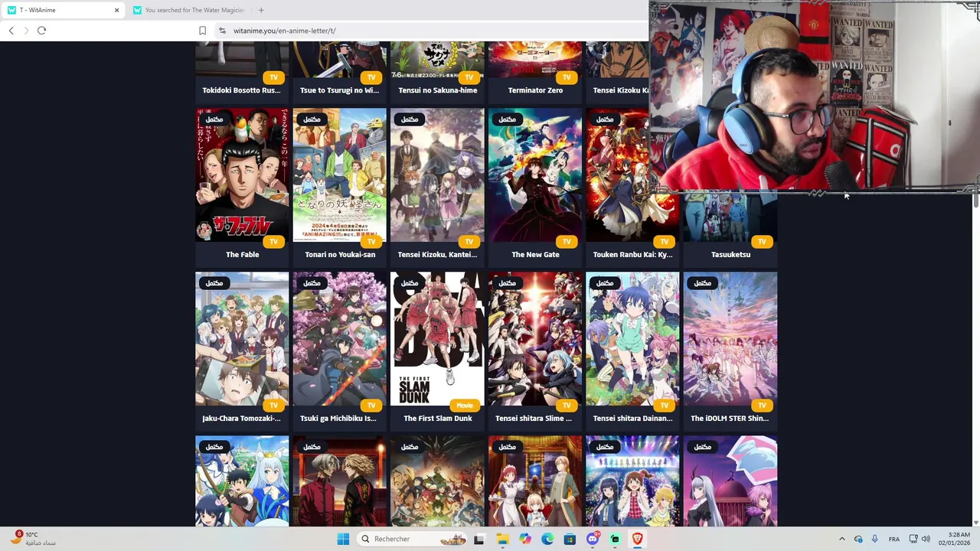Open Tsuki ga Michibiku poster
The width and height of the screenshot is (980, 551).
pyautogui.click(x=339, y=339)
